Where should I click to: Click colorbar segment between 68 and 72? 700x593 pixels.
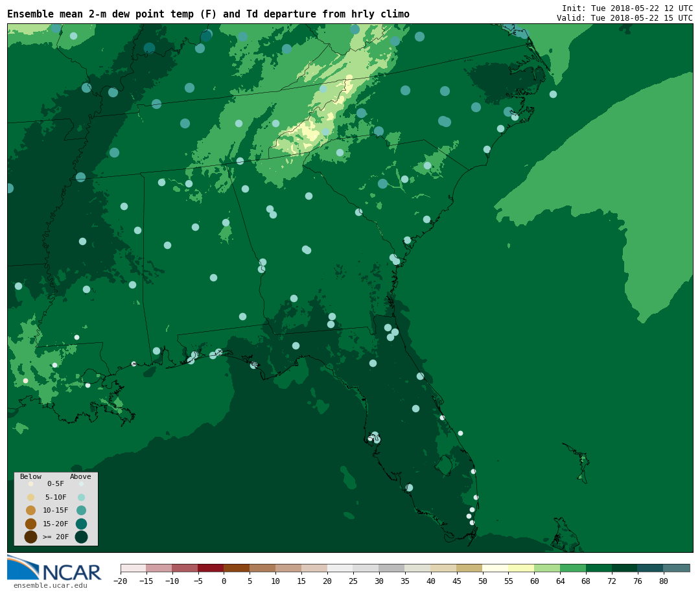tap(599, 568)
